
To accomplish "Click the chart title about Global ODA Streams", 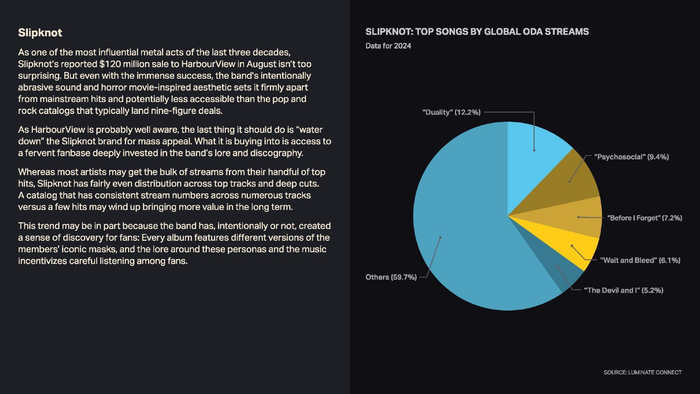I will [477, 32].
